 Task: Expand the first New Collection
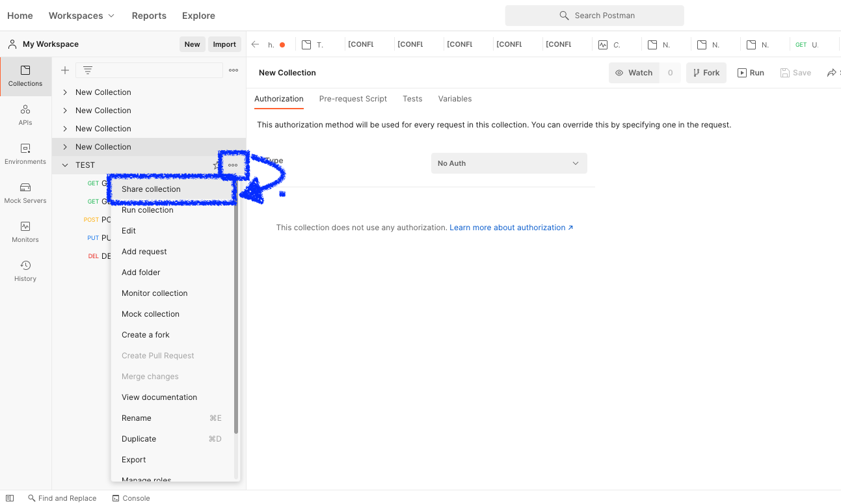point(65,92)
